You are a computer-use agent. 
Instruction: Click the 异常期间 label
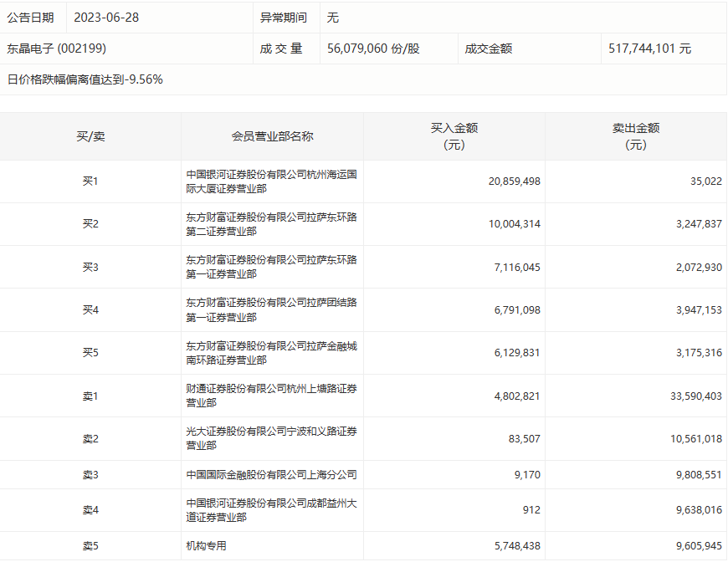(x=283, y=18)
